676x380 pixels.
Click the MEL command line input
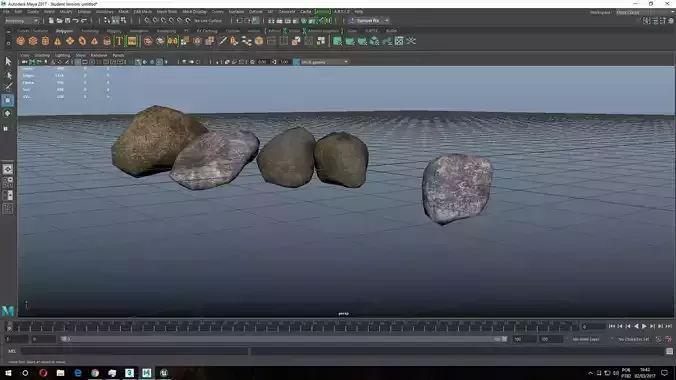[135, 352]
